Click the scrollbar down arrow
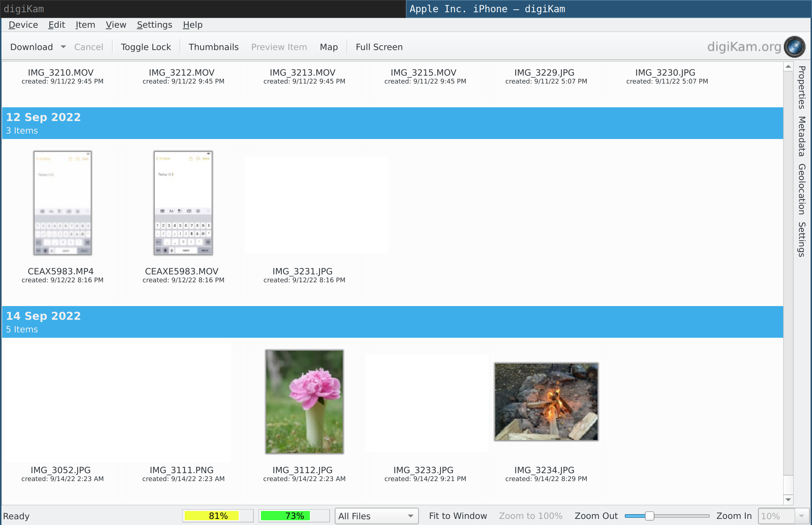Viewport: 812px width, 525px height. click(x=788, y=499)
